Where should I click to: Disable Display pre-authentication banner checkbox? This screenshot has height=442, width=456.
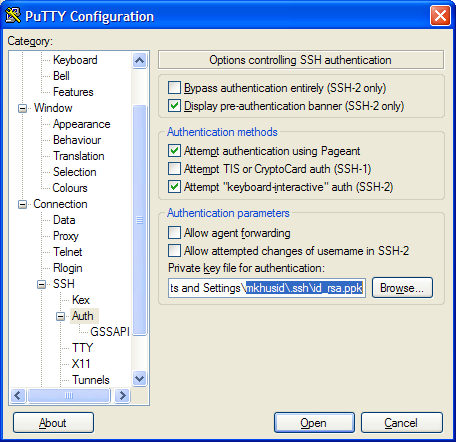click(x=175, y=106)
